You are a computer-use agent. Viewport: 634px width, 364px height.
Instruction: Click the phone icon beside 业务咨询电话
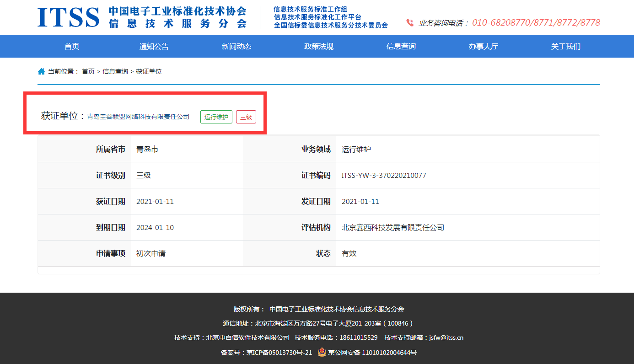(409, 22)
